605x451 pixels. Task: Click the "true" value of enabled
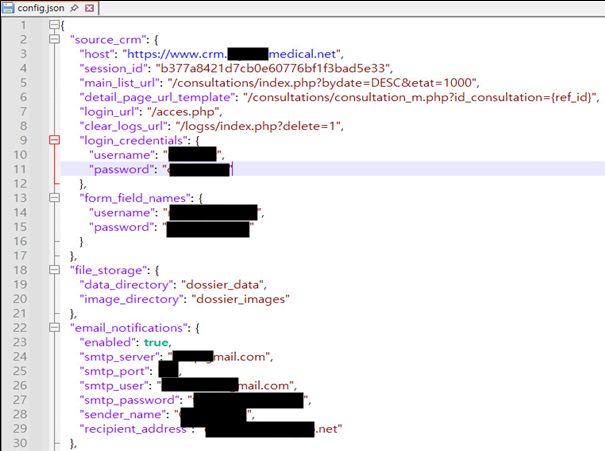(x=157, y=342)
